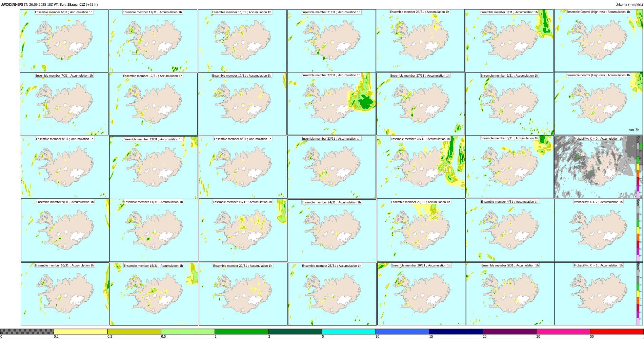This screenshot has height=339, width=644.
Task: Open the Ensemble member 13/31 map panel
Action: (x=154, y=167)
